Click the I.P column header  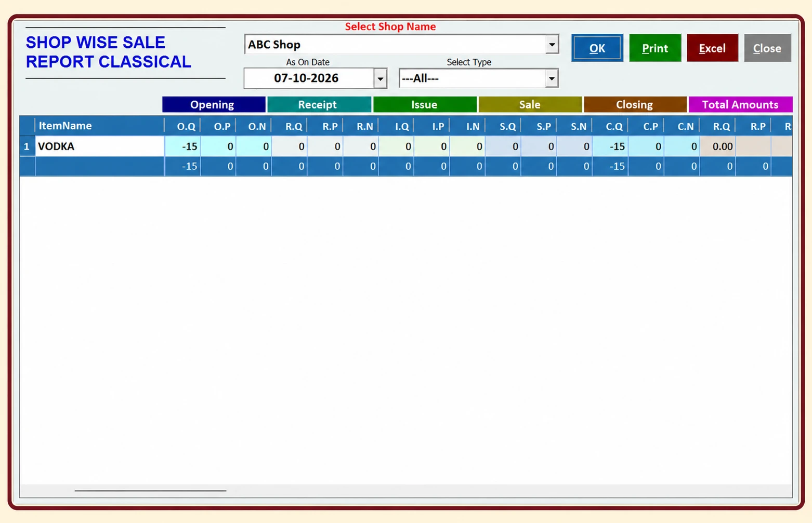(x=432, y=126)
